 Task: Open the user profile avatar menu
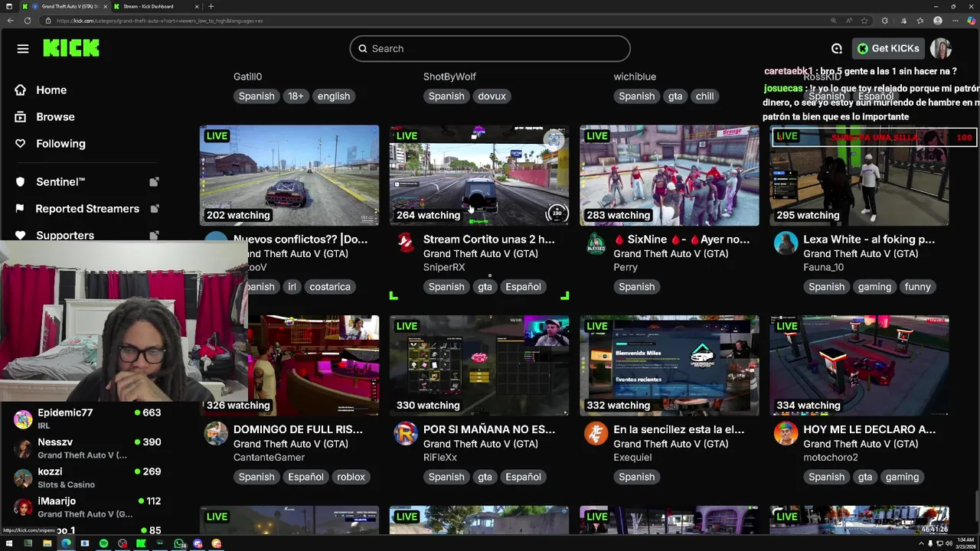click(941, 48)
